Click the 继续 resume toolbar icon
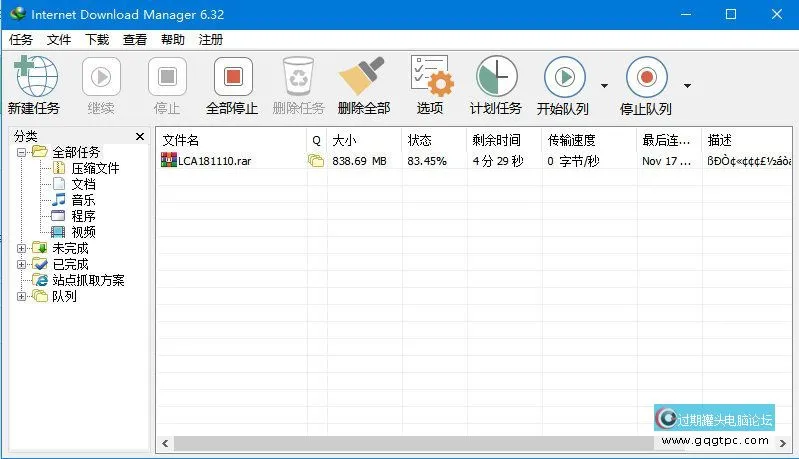The width and height of the screenshot is (799, 459). [x=101, y=76]
